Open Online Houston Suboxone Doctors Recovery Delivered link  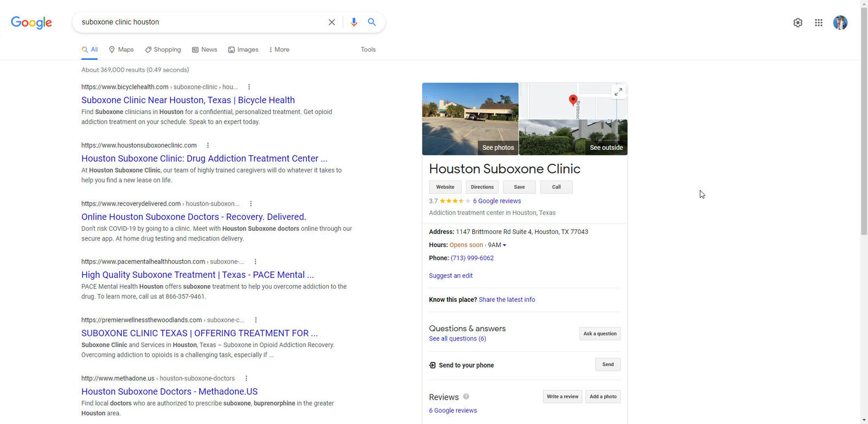point(194,217)
